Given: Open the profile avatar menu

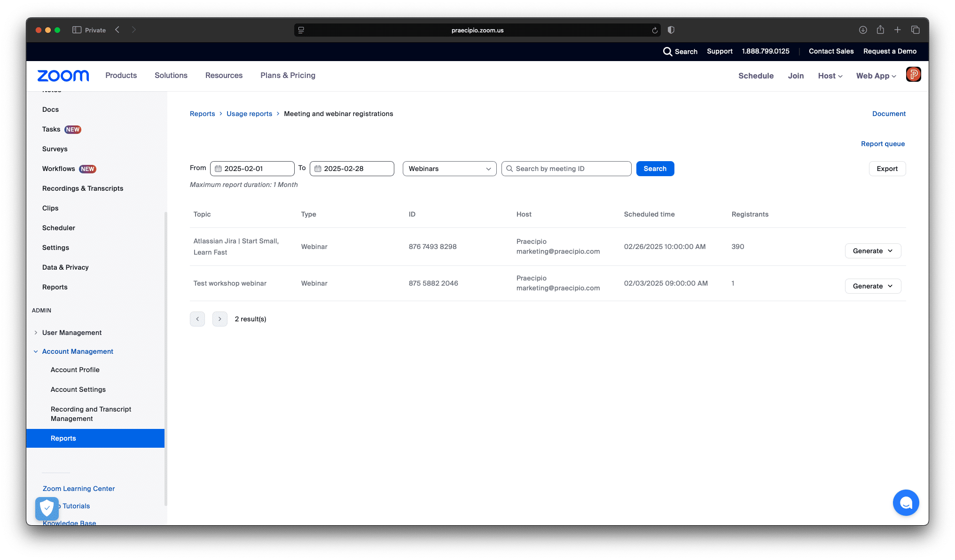Looking at the screenshot, I should click(x=913, y=75).
